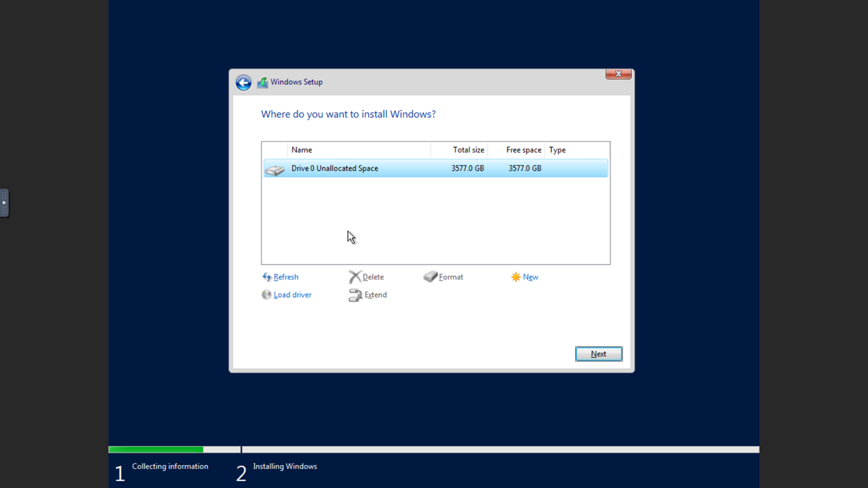This screenshot has height=488, width=868.
Task: Click the Windows Setup title icon
Action: pos(262,83)
